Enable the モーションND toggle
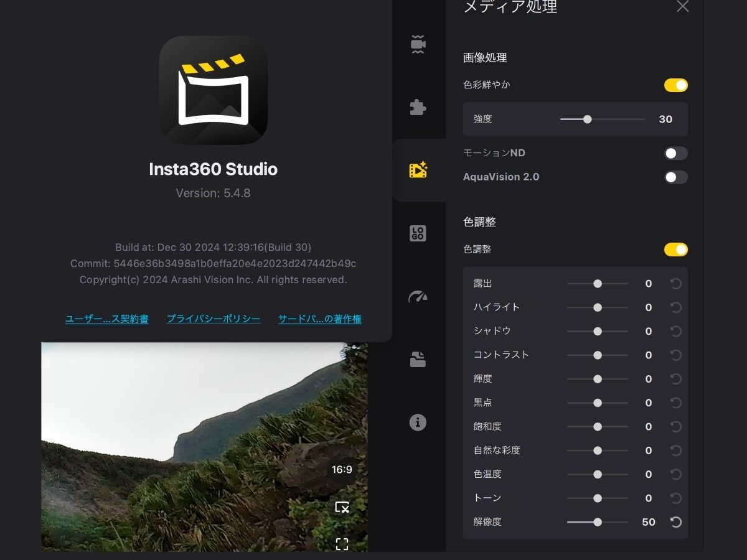 pyautogui.click(x=676, y=153)
